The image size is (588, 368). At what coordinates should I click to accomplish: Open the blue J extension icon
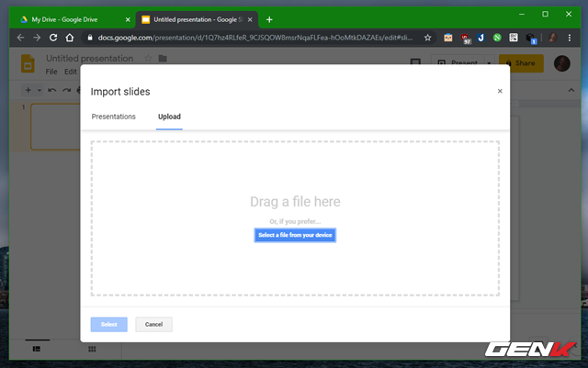(481, 38)
